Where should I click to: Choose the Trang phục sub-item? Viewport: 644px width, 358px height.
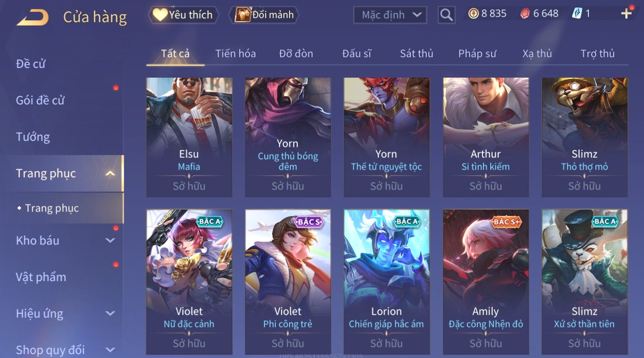52,208
